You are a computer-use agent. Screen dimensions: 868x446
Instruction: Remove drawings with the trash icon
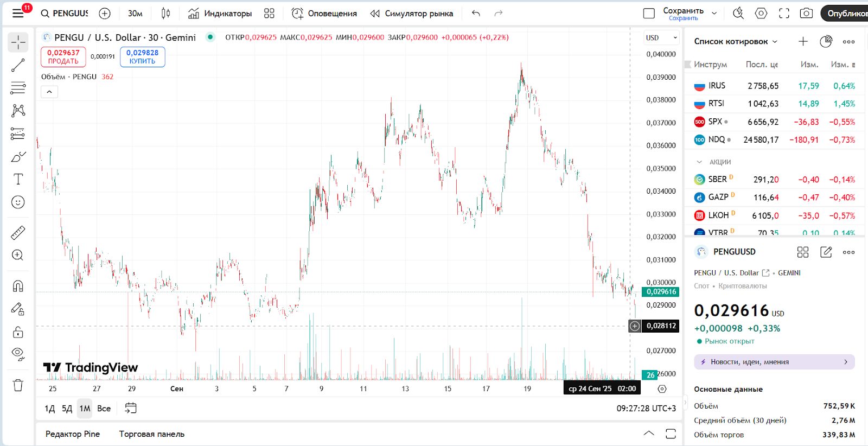tap(18, 385)
